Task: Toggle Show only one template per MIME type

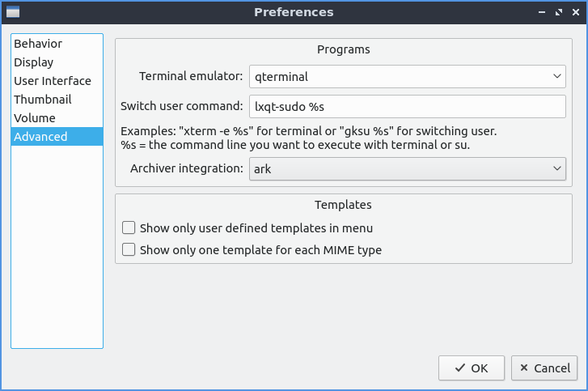Action: [129, 250]
